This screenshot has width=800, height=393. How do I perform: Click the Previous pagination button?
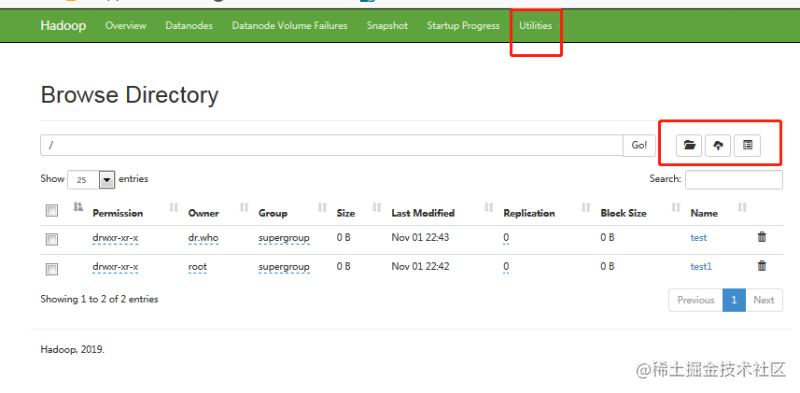(x=695, y=300)
